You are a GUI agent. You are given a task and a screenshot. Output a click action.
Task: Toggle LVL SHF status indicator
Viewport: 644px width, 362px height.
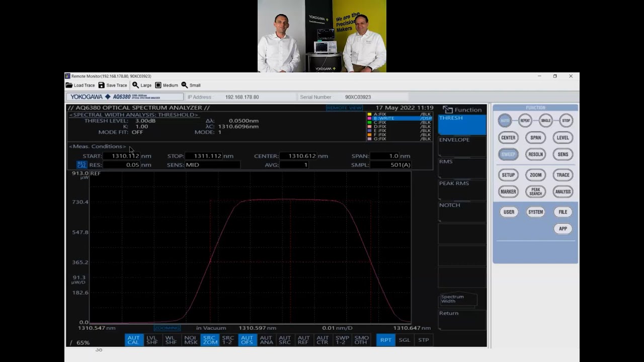[152, 340]
